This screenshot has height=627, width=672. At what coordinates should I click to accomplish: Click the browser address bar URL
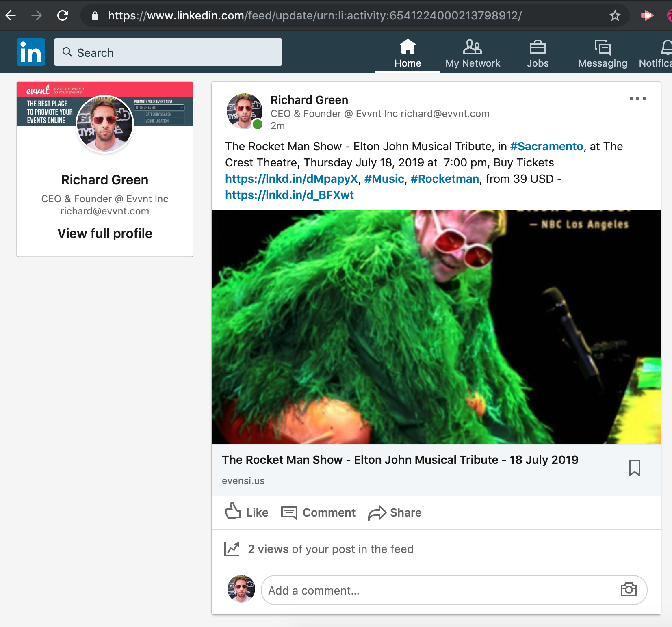[315, 16]
